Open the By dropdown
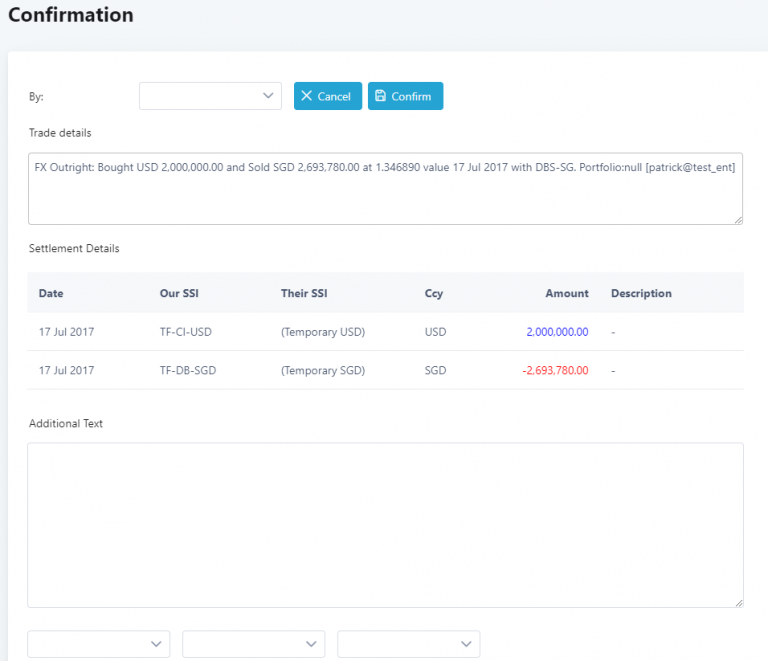Screen dimensions: 768x661 click(x=210, y=96)
